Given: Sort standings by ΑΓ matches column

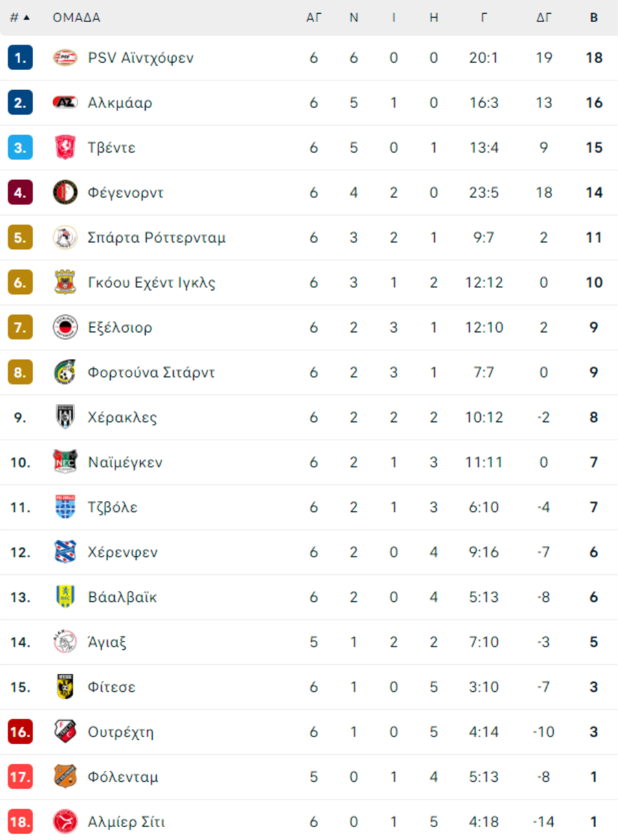Looking at the screenshot, I should point(314,18).
